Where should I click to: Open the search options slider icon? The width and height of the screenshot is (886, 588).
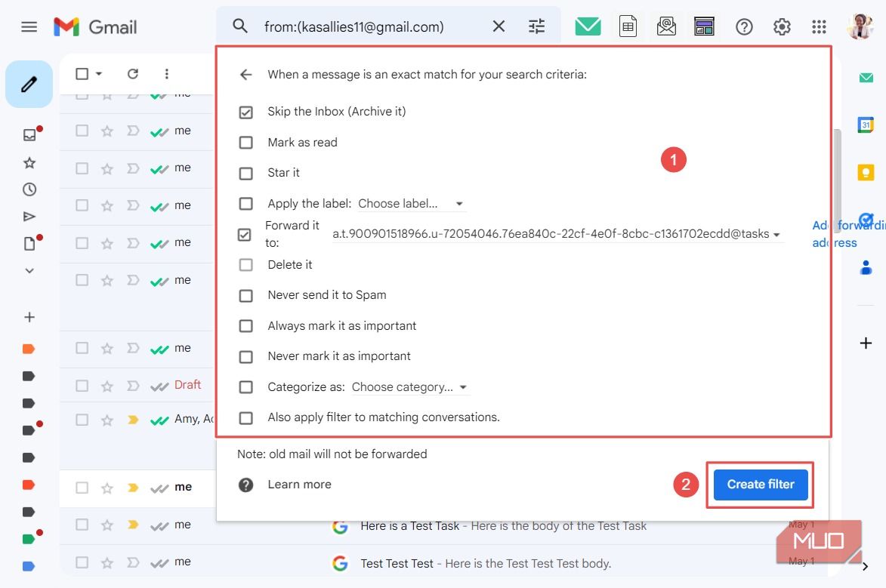(x=536, y=26)
